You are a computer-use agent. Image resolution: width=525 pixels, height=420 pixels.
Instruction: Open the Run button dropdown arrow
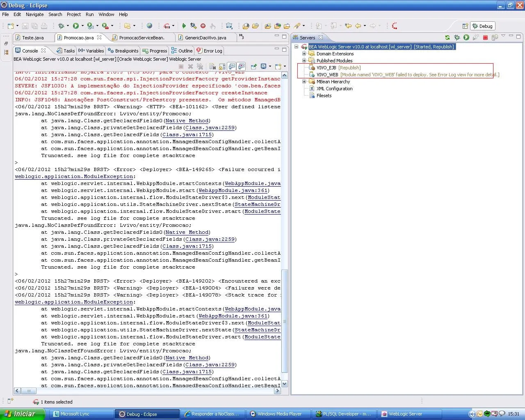82,26
